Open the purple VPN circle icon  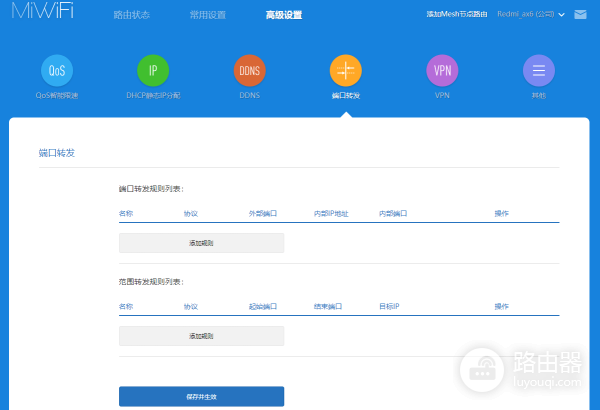click(442, 71)
